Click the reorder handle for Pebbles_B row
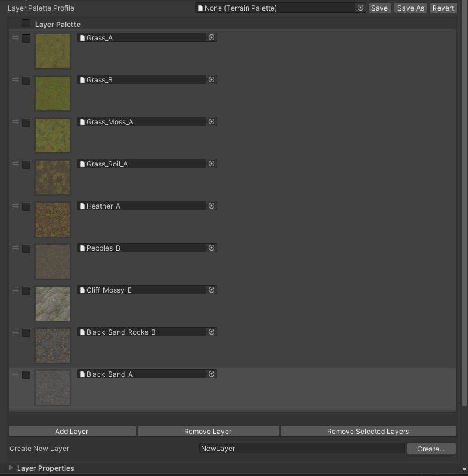 15,248
